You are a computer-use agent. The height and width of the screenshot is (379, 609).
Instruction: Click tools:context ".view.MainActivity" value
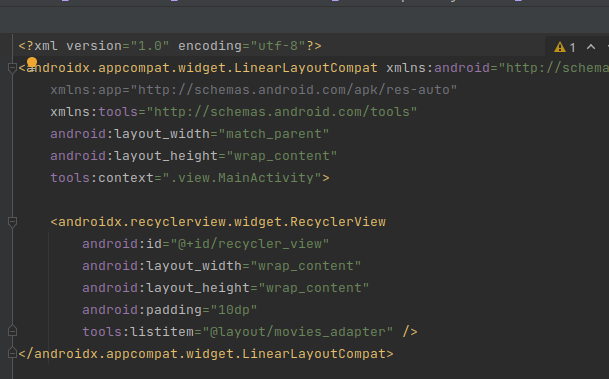pos(242,178)
